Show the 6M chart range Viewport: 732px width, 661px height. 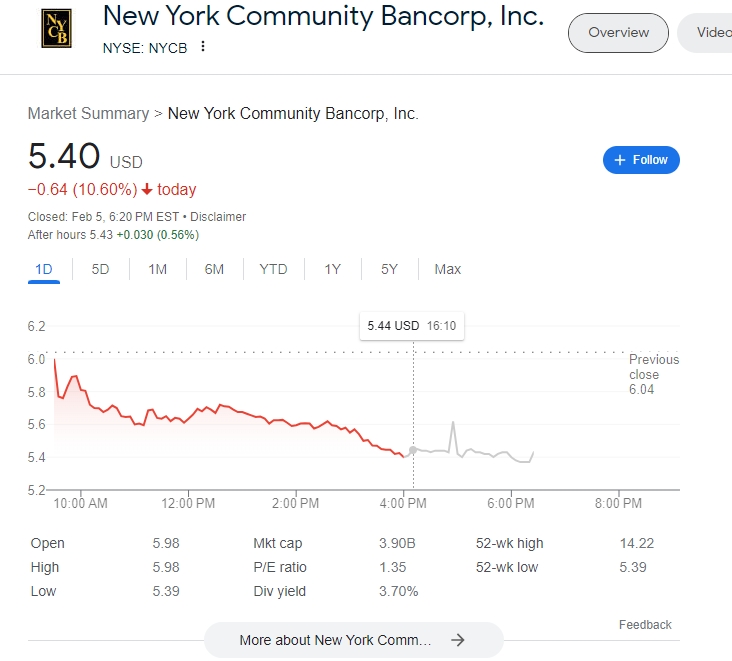(x=214, y=269)
